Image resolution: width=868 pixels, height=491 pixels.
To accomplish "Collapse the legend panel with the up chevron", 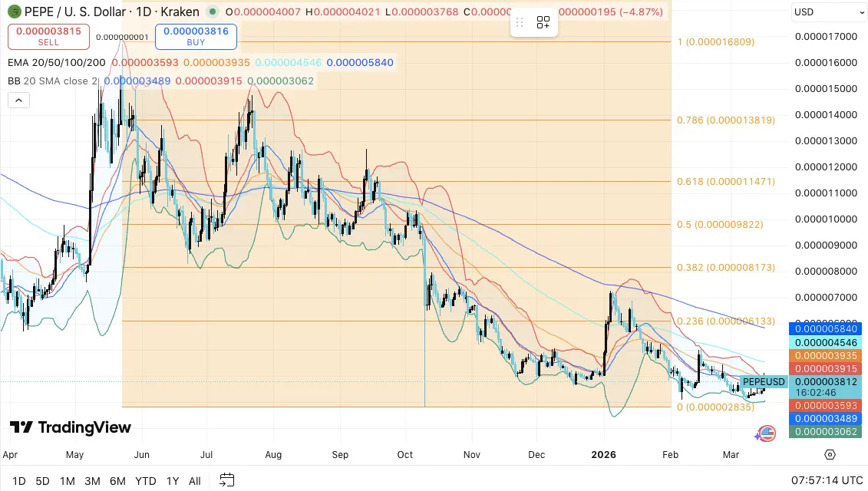I will coord(18,100).
